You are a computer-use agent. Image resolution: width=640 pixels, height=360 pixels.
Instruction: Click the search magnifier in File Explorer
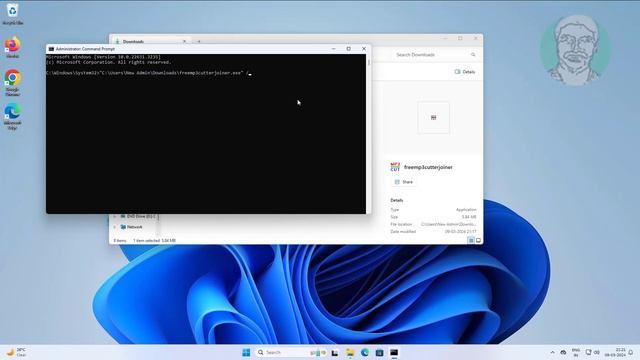[473, 55]
